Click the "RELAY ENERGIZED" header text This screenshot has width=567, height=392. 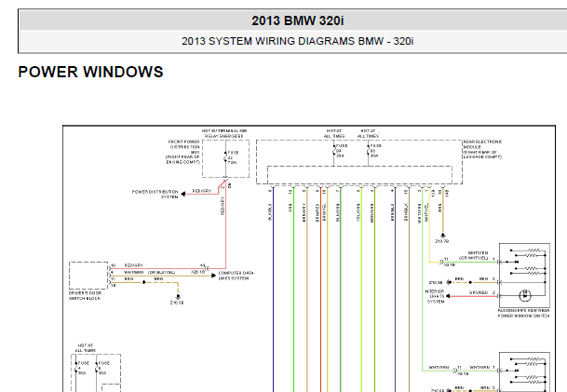tap(223, 136)
